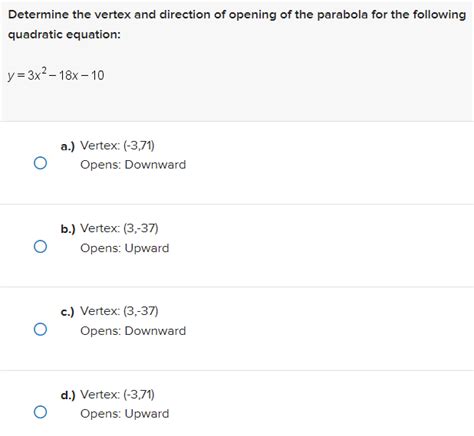Screen dimensions: 474x436
Task: Click the bold "c.)" option label
Action: [68, 312]
